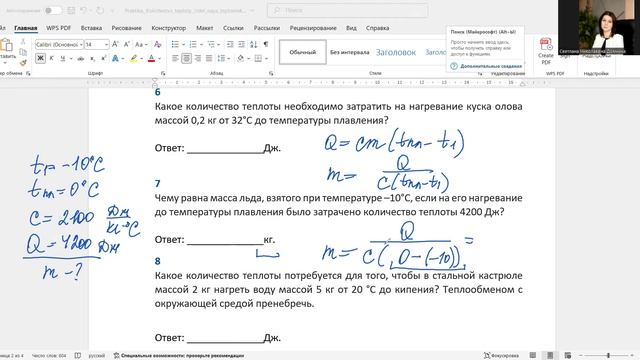Click Дополнительные сведения link in tooltip
This screenshot has height=360, width=640.
coord(491,66)
